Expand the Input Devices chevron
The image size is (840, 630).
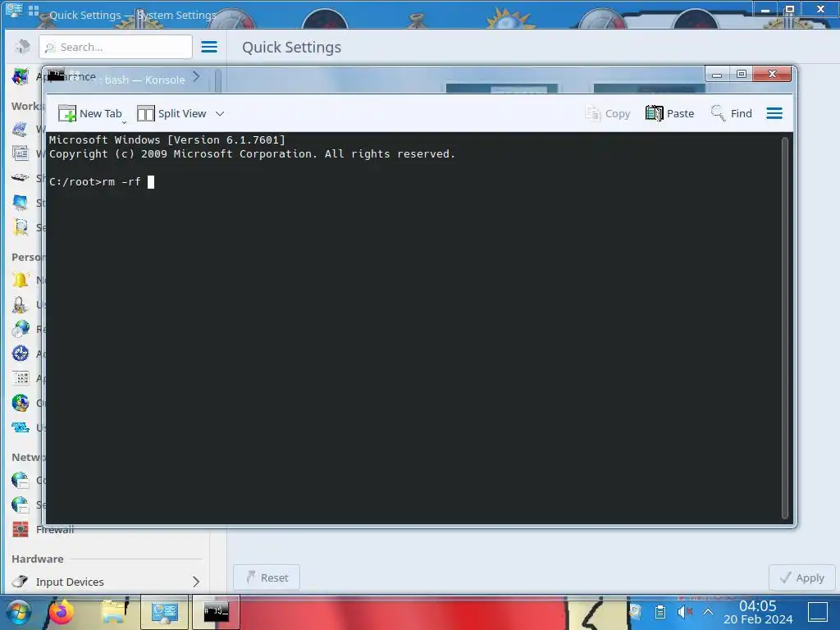(196, 582)
